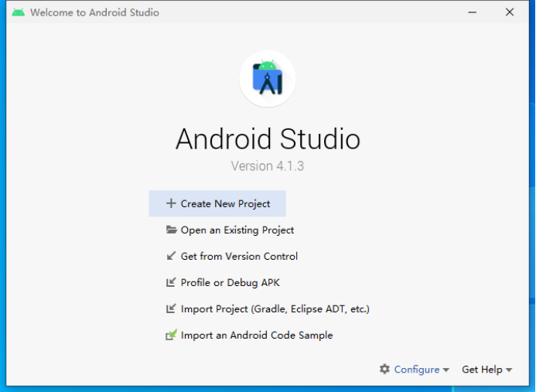The width and height of the screenshot is (536, 392).
Task: Click the arrow next to Configure
Action: click(446, 370)
